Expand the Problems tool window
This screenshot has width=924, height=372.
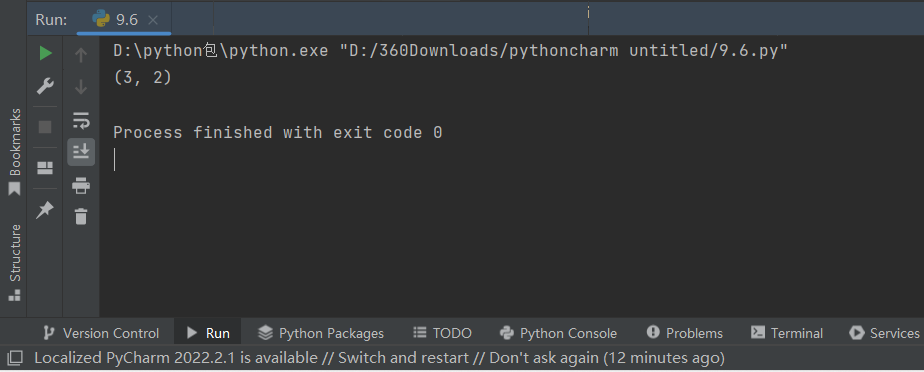(x=684, y=333)
